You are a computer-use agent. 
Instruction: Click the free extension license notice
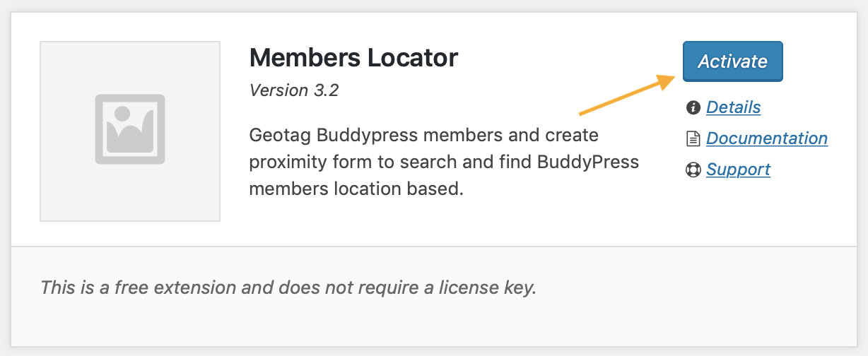(288, 287)
